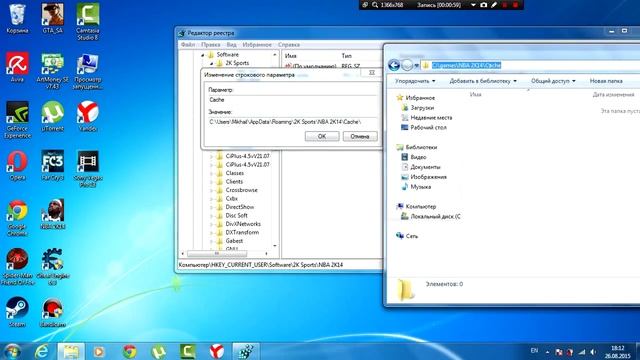Select Сеть in Explorer sidebar
Viewport: 640px width, 360px height.
(x=411, y=236)
